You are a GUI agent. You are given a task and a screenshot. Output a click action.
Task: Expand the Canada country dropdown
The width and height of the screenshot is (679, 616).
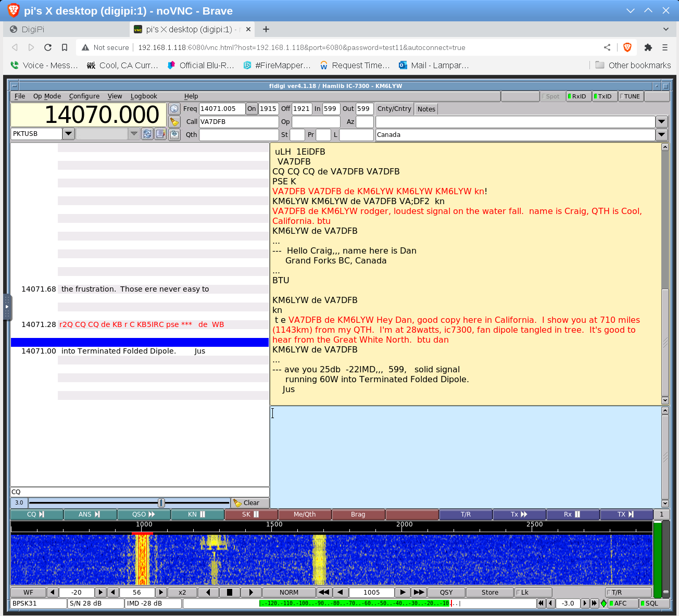click(x=661, y=135)
